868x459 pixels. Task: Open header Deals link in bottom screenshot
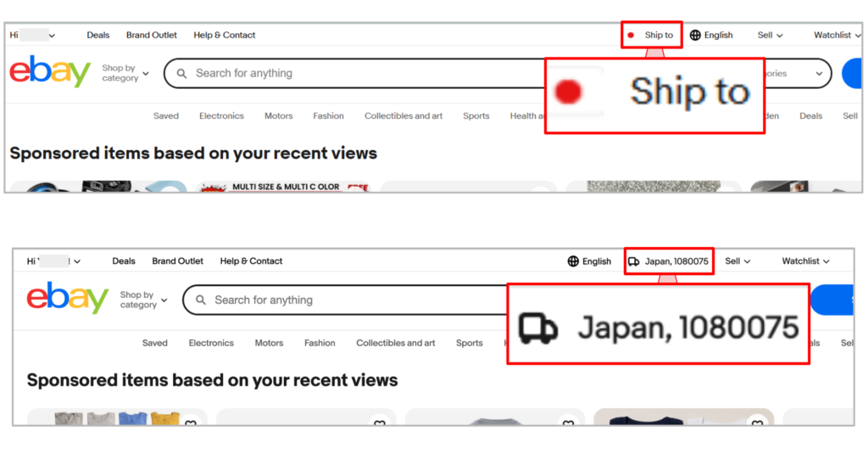[124, 261]
